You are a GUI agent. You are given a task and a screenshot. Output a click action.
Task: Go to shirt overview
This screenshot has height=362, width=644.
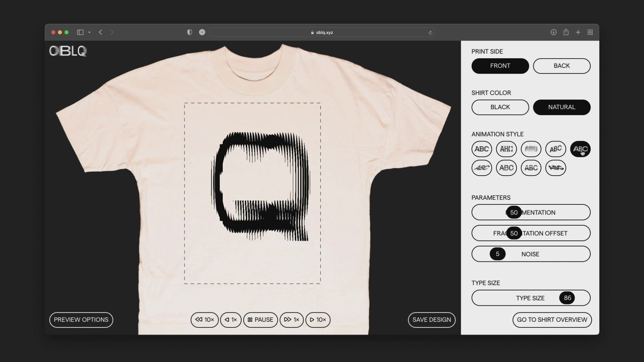pyautogui.click(x=552, y=320)
